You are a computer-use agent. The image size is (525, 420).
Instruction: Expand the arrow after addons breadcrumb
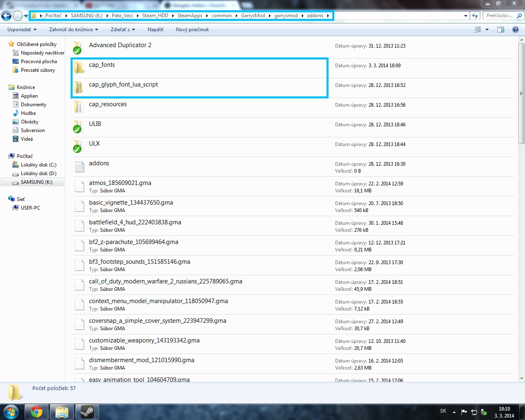(x=328, y=16)
